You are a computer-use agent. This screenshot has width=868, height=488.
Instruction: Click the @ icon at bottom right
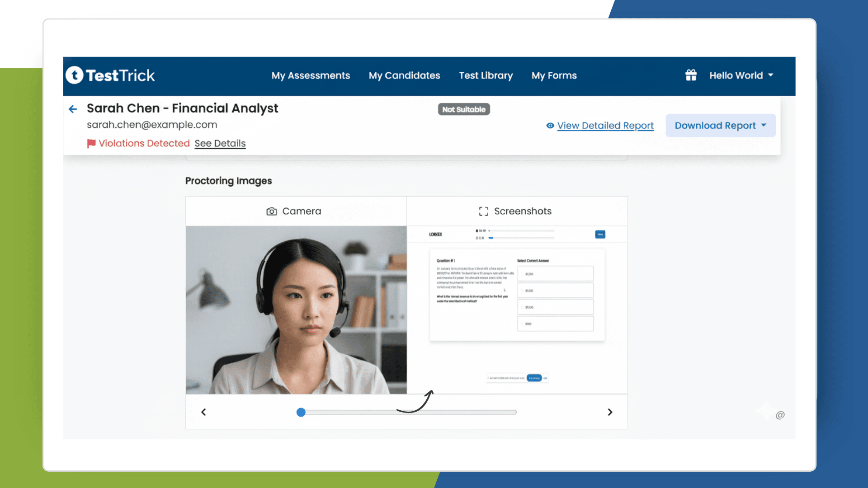(780, 415)
